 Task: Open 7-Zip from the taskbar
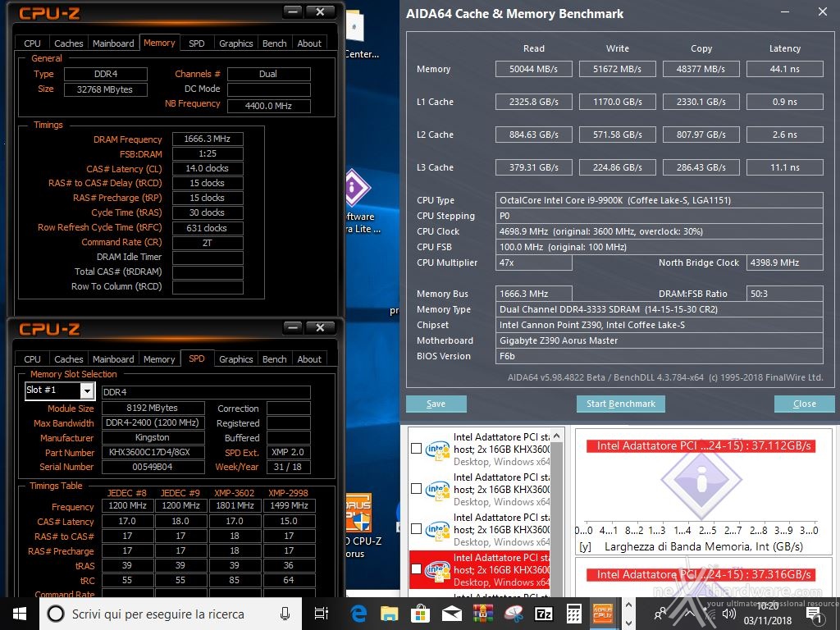[x=544, y=614]
